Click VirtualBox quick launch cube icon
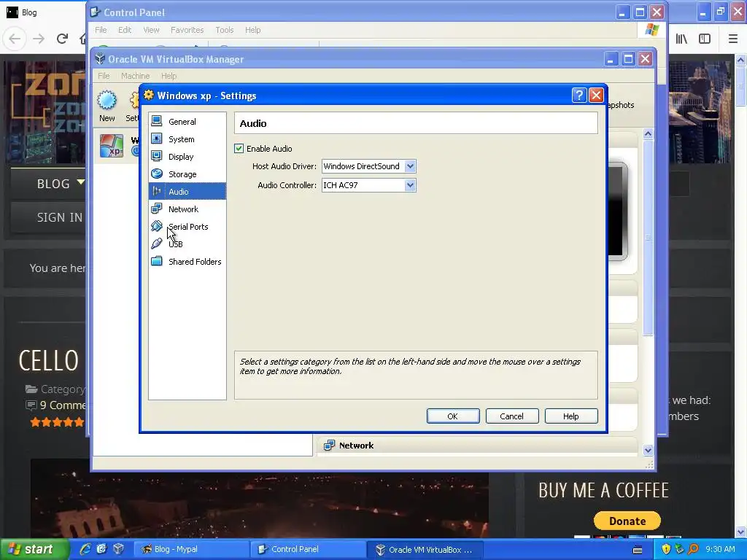 click(119, 549)
